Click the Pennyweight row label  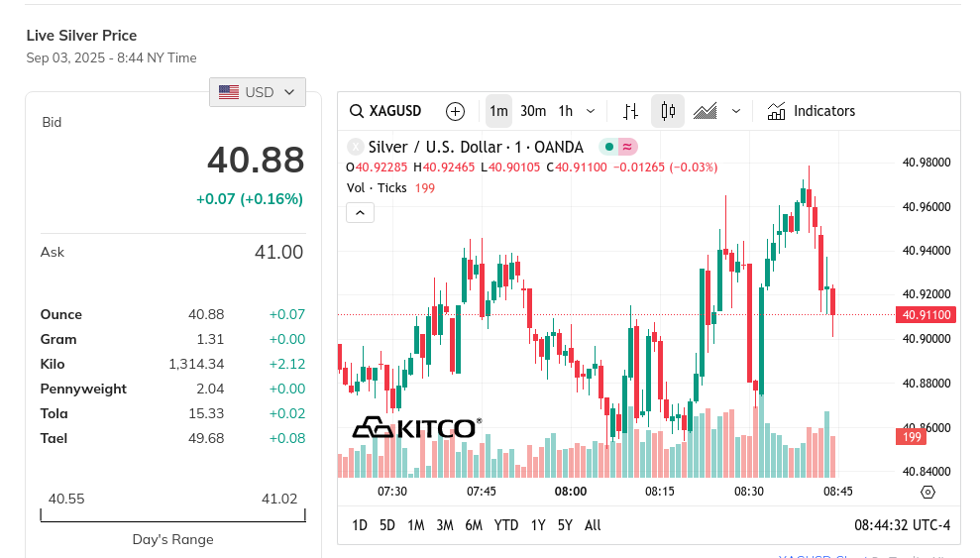pos(83,389)
